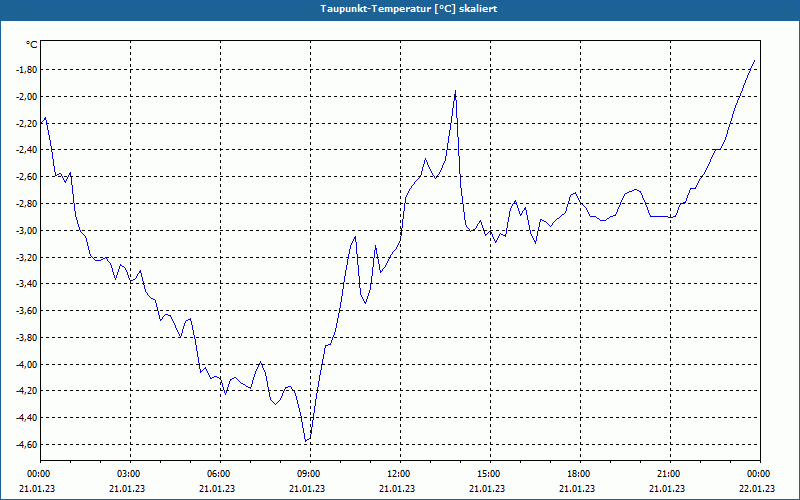
Task: Click the -2,00 y-axis value
Action: click(x=27, y=96)
